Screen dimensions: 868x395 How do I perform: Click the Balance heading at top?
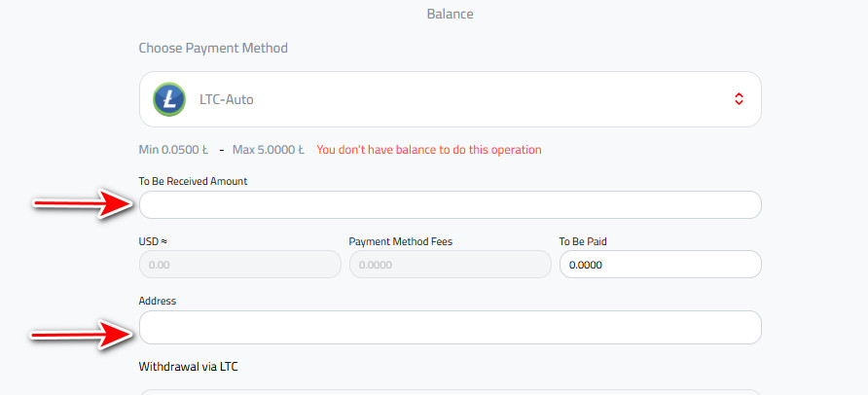tap(450, 14)
